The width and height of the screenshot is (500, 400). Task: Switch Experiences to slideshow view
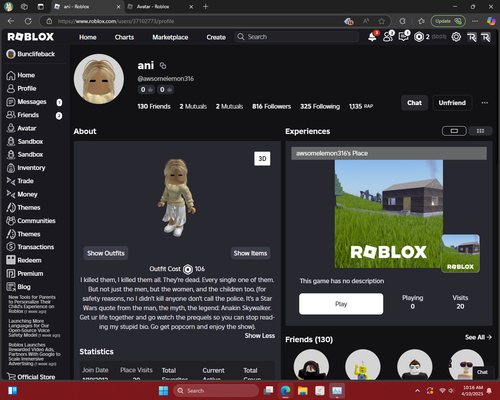(x=454, y=131)
